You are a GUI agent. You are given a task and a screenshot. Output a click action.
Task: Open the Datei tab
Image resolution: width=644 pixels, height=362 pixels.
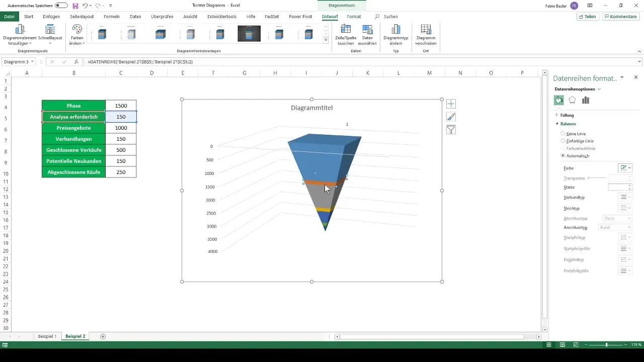(x=9, y=17)
